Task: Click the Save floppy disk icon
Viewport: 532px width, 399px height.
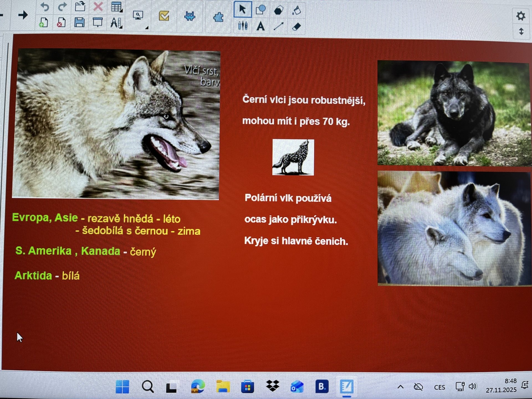Action: coord(80,22)
